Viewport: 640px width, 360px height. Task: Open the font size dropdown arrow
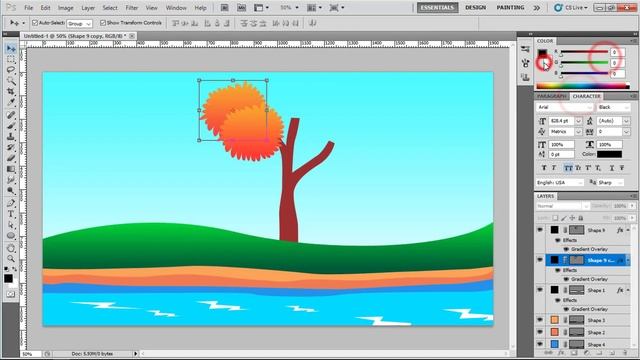[578, 121]
